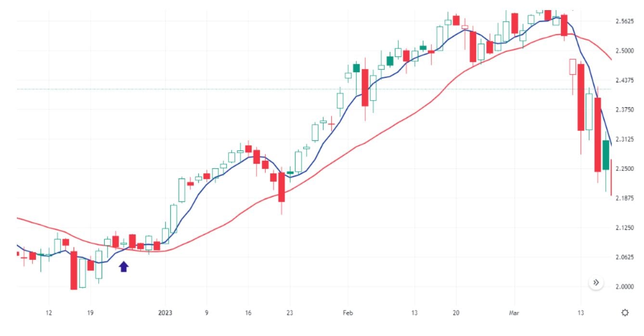
Task: Click the 23 date label on time axis
Action: point(289,313)
